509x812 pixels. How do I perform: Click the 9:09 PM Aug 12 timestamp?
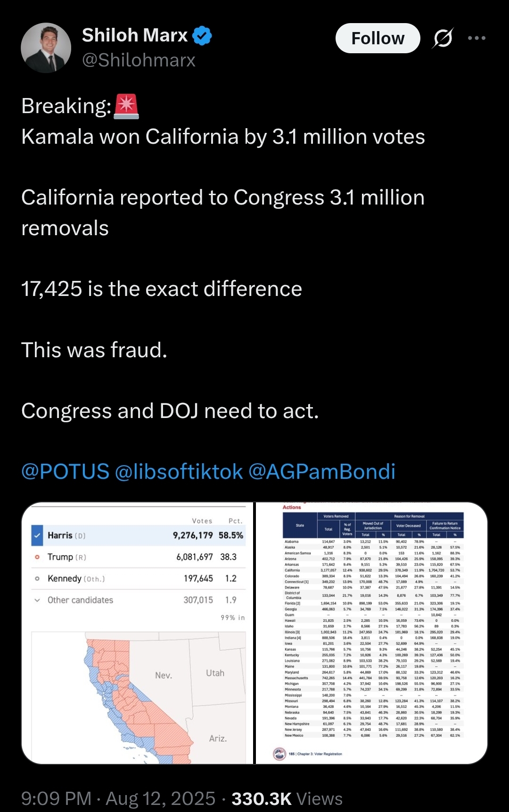click(118, 799)
